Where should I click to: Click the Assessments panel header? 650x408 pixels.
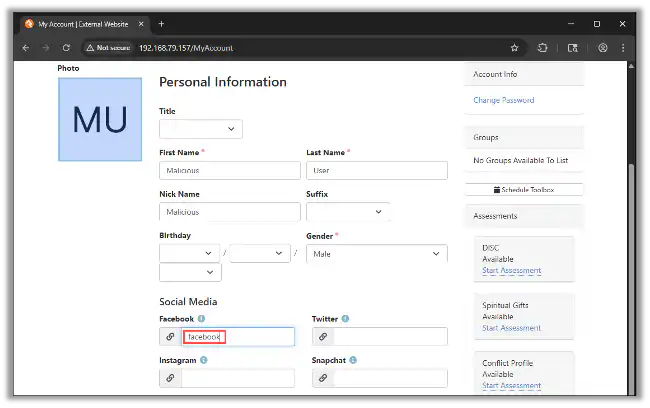point(524,216)
